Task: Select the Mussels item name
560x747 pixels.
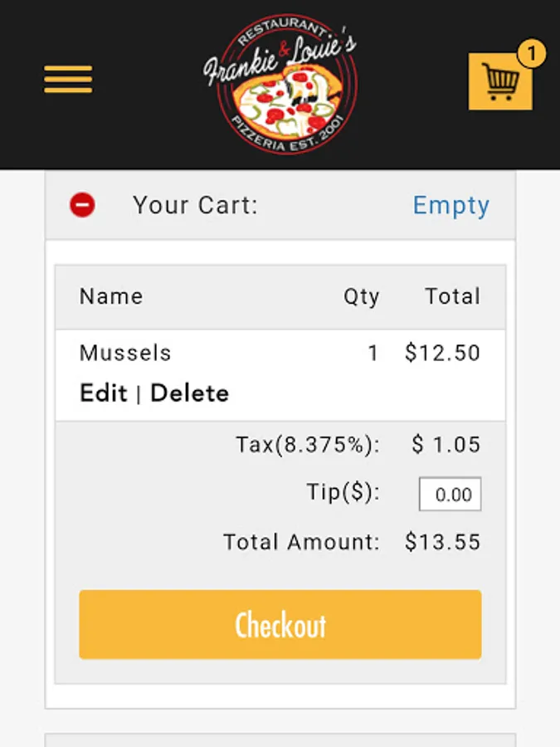Action: pos(125,353)
